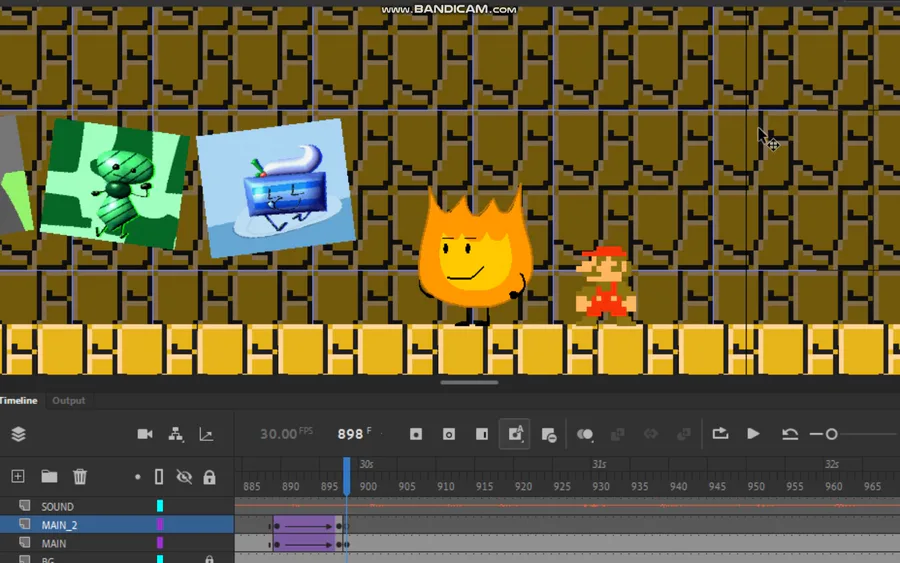This screenshot has width=900, height=563.
Task: Select the MAIN layer purple tween span
Action: (304, 544)
